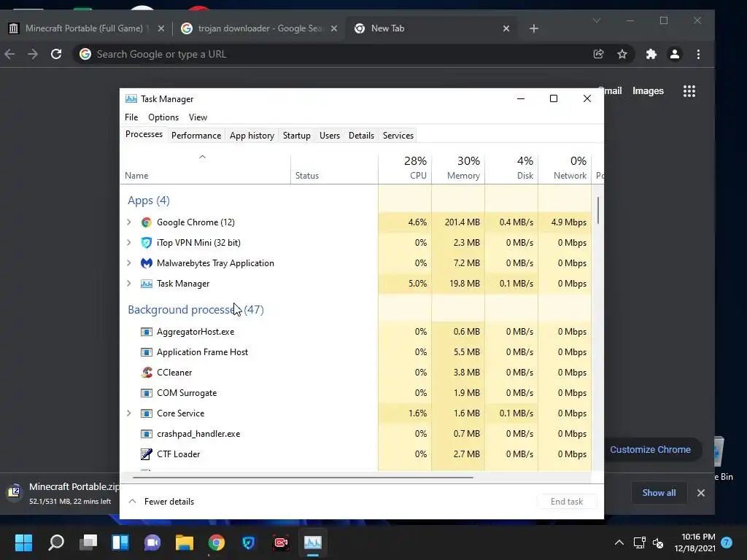747x560 pixels.
Task: Open the File menu in Task Manager
Action: pyautogui.click(x=131, y=117)
